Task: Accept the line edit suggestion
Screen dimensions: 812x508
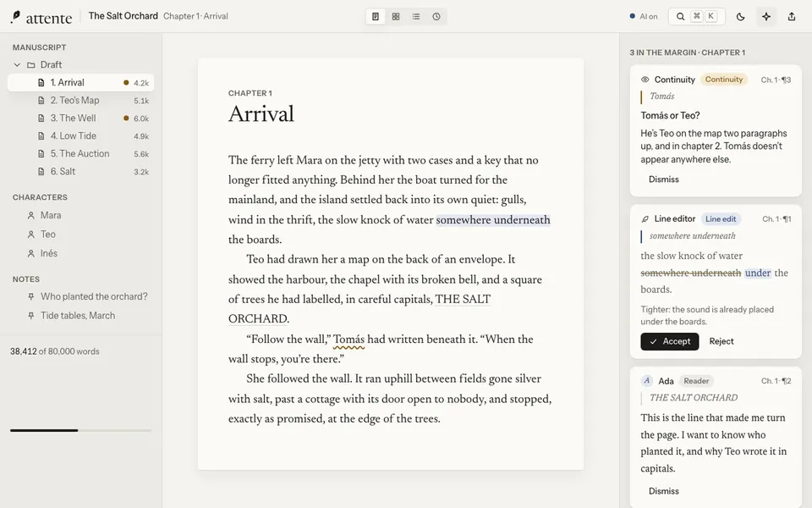Action: click(670, 341)
